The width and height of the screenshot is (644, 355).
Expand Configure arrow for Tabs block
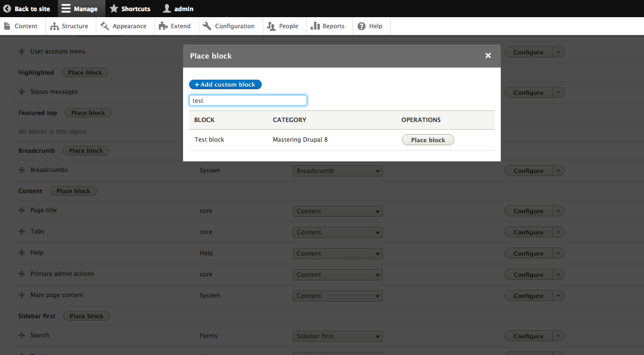pyautogui.click(x=558, y=232)
